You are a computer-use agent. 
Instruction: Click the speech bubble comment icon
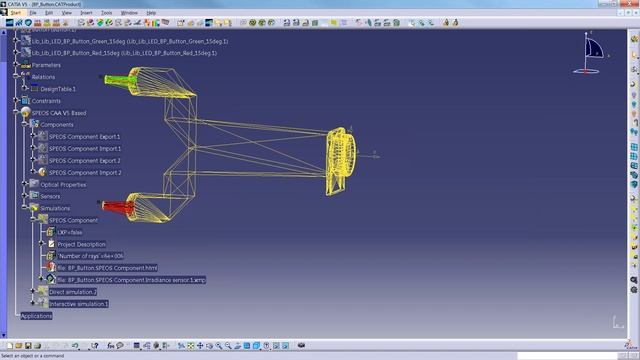click(120, 346)
